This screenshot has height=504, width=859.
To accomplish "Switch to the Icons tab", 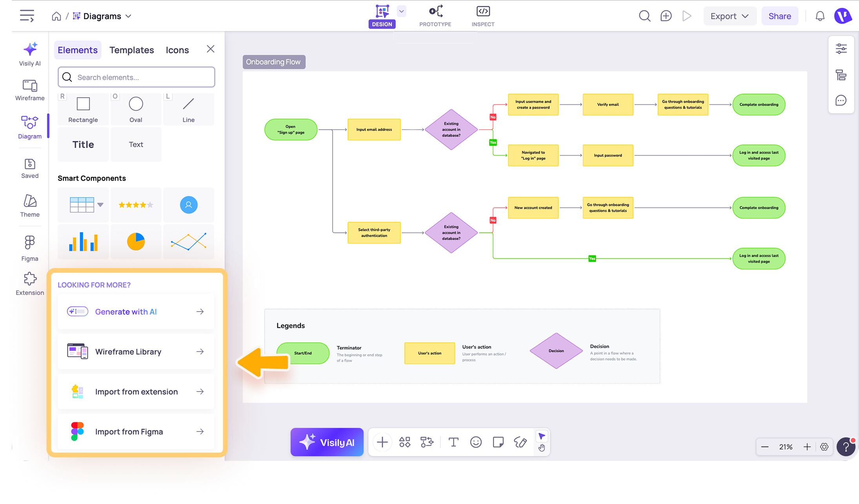I will coord(177,50).
